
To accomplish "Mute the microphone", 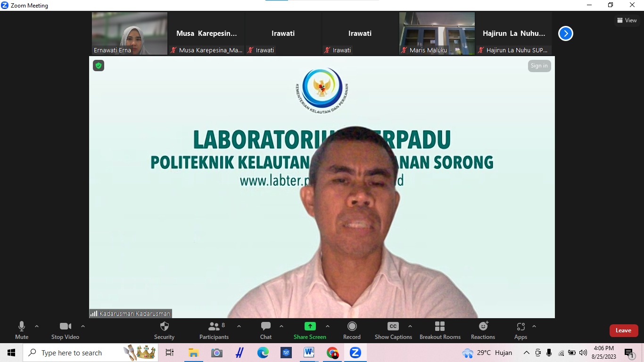I will pos(22,330).
